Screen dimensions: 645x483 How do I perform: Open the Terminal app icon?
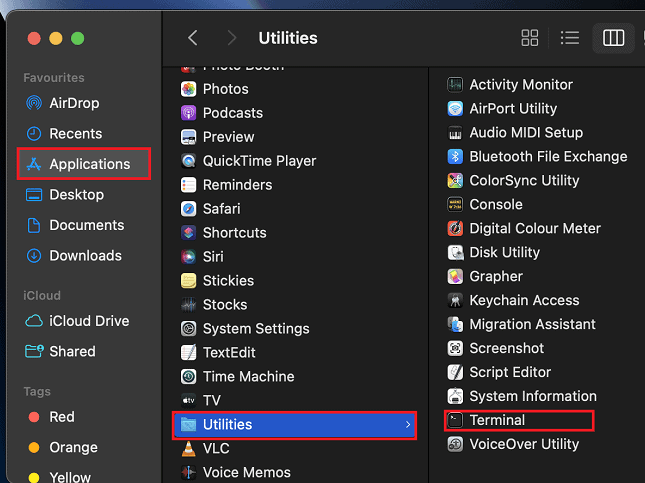pyautogui.click(x=456, y=421)
